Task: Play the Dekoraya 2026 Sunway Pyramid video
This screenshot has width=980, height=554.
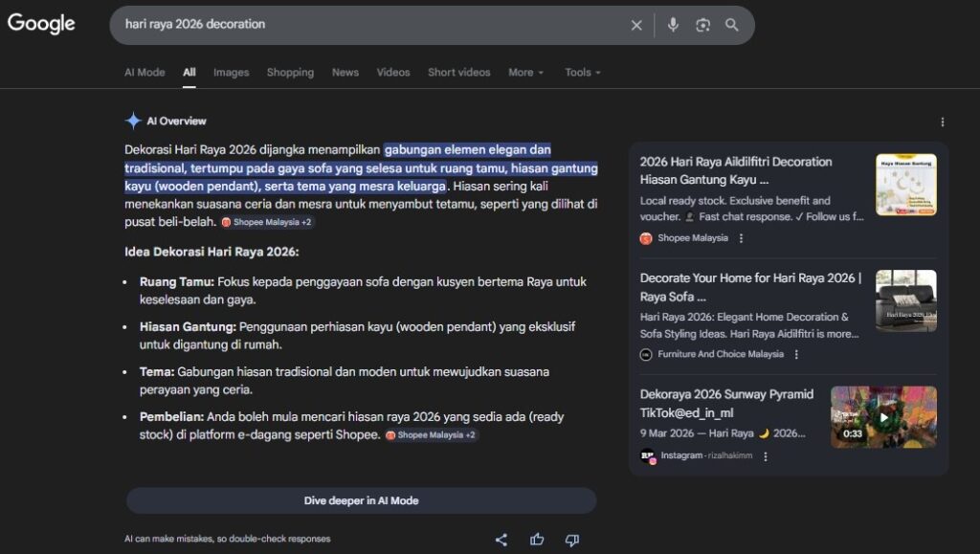Action: pos(882,416)
